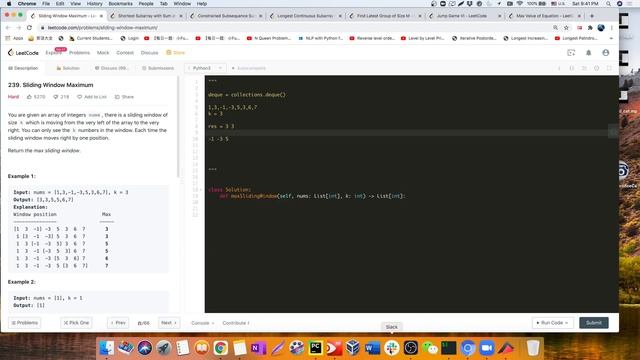The image size is (640, 360).
Task: Click the thumbs-up like icon on the problem
Action: [x=29, y=97]
